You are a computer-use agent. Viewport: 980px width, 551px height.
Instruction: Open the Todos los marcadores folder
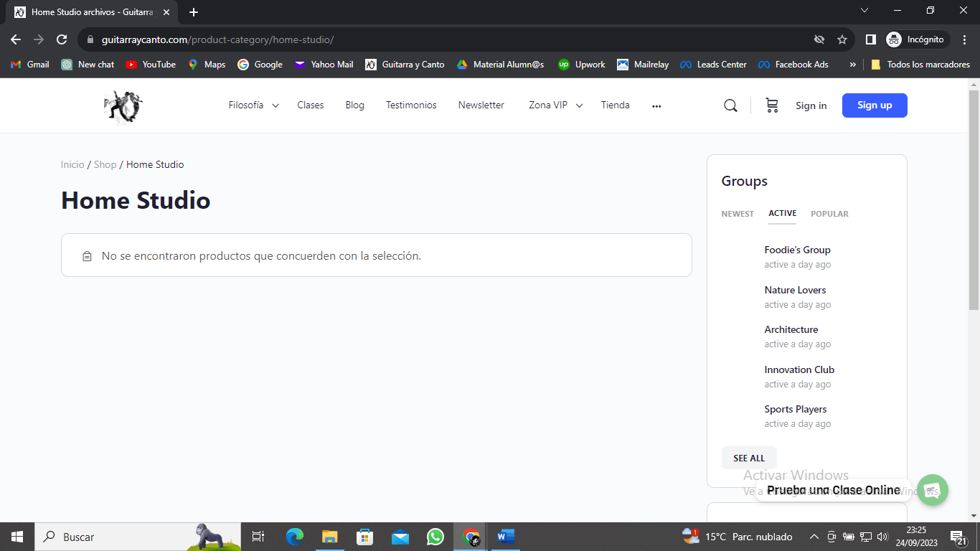click(920, 65)
